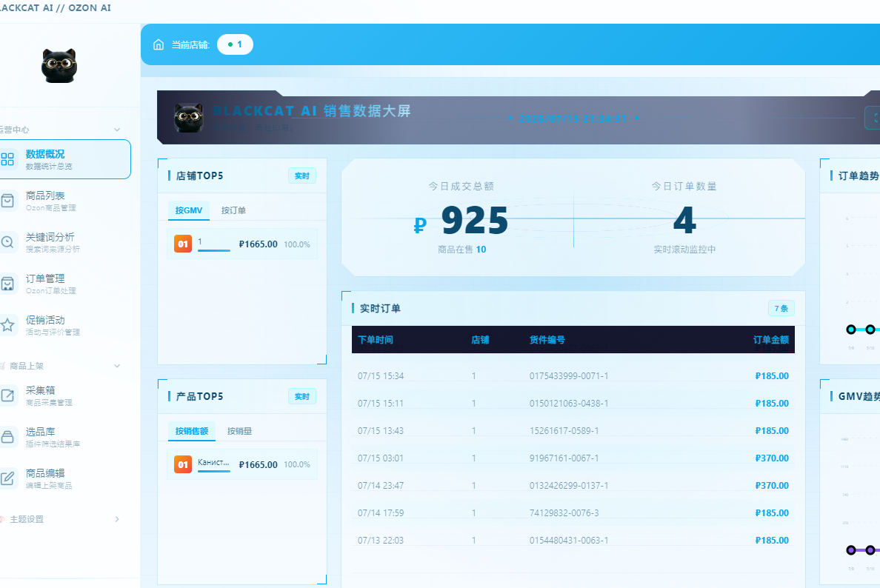Click product Канист... row in 产品TOP5

click(x=242, y=464)
